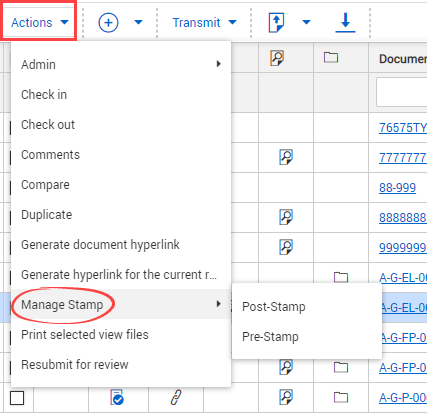Click the plus circle add icon
The width and height of the screenshot is (427, 413).
(108, 23)
